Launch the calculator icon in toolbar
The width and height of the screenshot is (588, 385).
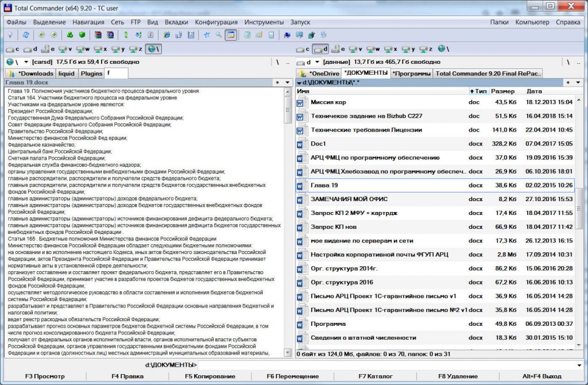click(272, 35)
